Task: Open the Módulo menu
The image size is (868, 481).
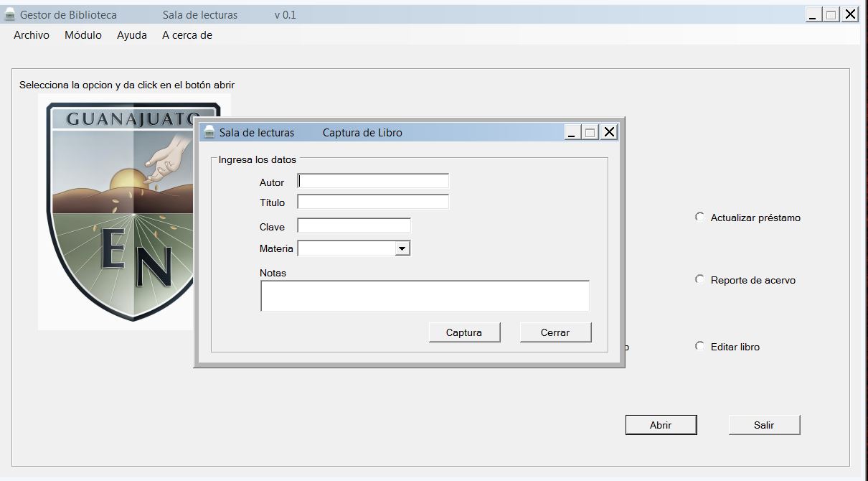Action: pos(83,35)
